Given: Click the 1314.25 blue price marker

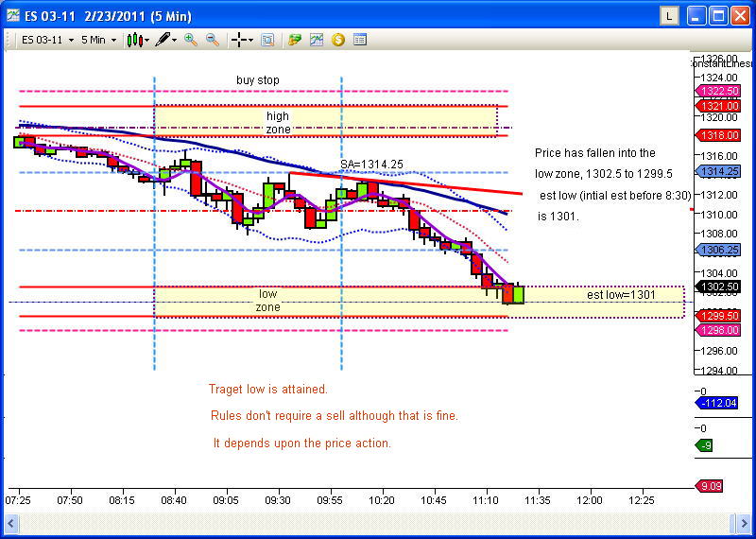Looking at the screenshot, I should 717,172.
